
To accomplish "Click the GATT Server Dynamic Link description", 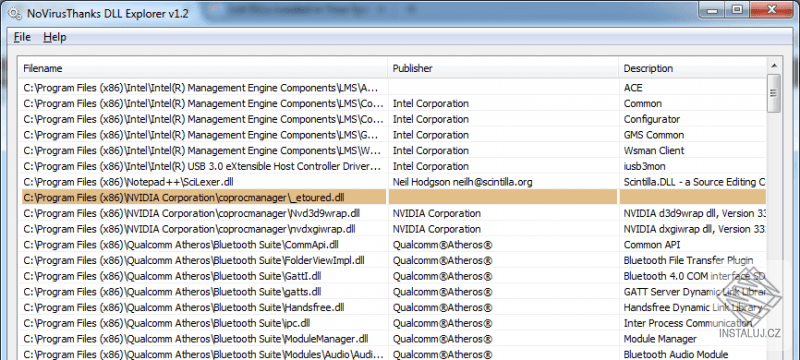I will [x=694, y=292].
